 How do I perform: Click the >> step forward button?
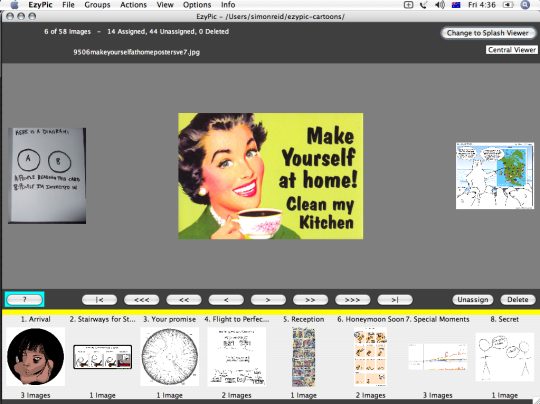coord(310,300)
